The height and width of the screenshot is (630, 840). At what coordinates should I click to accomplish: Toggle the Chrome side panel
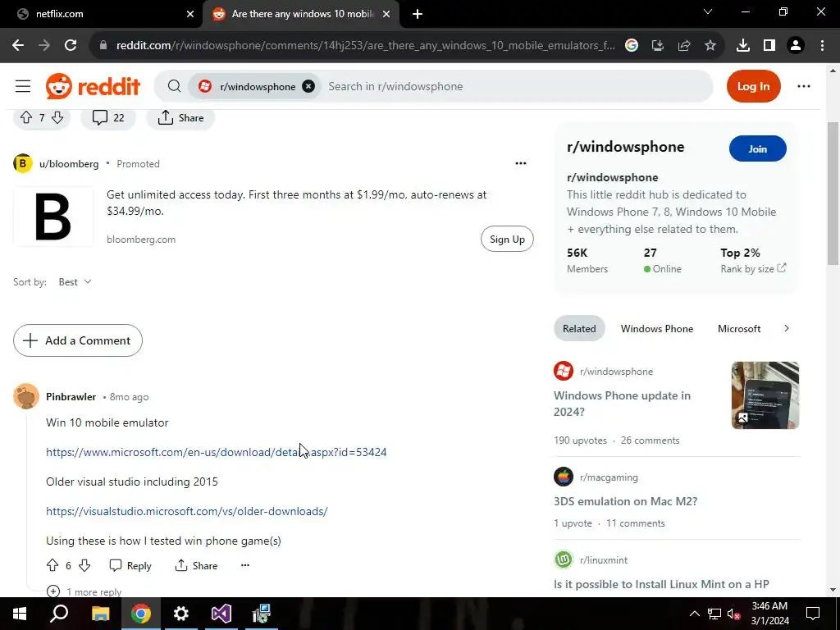(769, 46)
